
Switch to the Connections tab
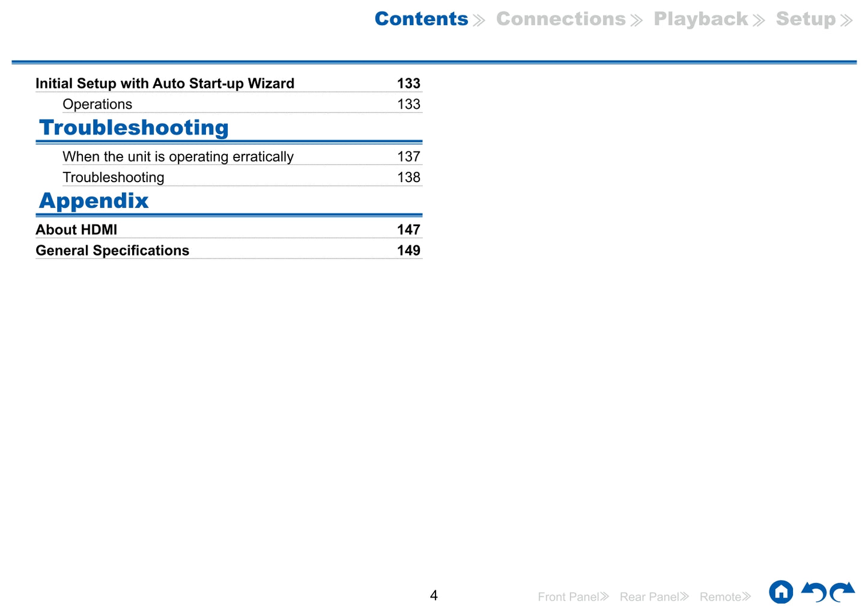coord(561,19)
